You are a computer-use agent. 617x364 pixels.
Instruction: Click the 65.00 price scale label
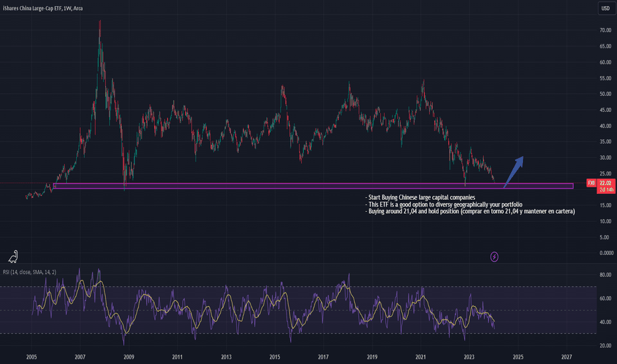pos(605,46)
